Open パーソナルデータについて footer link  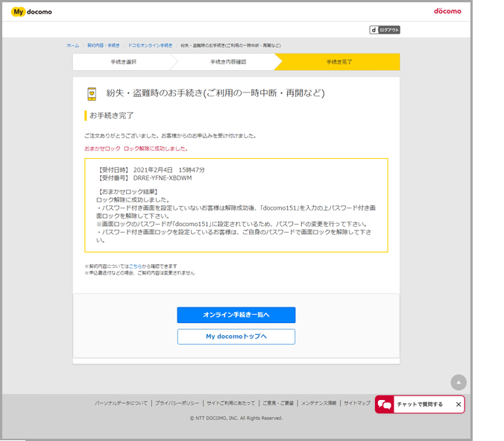pos(121,403)
